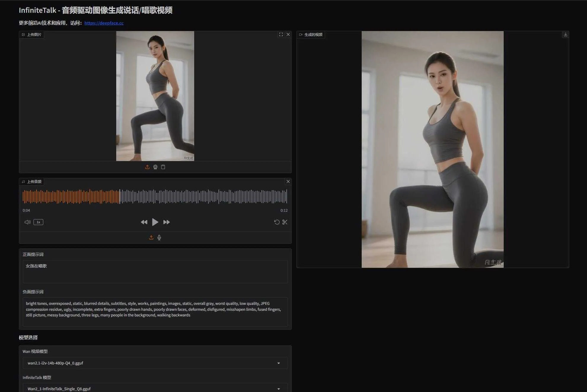This screenshot has height=392, width=587.
Task: Click the scissors trim audio icon
Action: coord(285,222)
